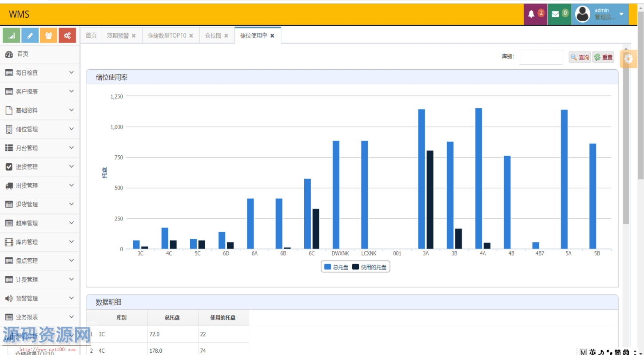Open the 月台管理 sidebar menu item
644x355 pixels.
[x=40, y=148]
